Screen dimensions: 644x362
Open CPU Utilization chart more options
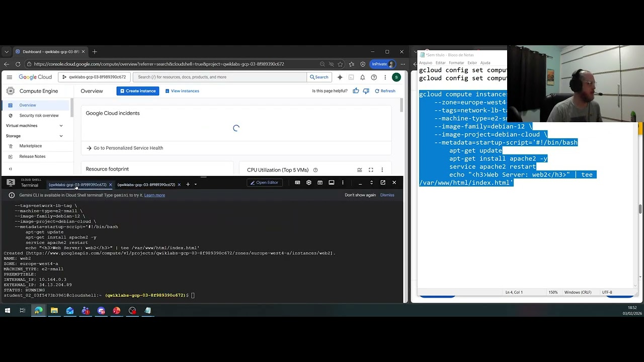coord(382,170)
